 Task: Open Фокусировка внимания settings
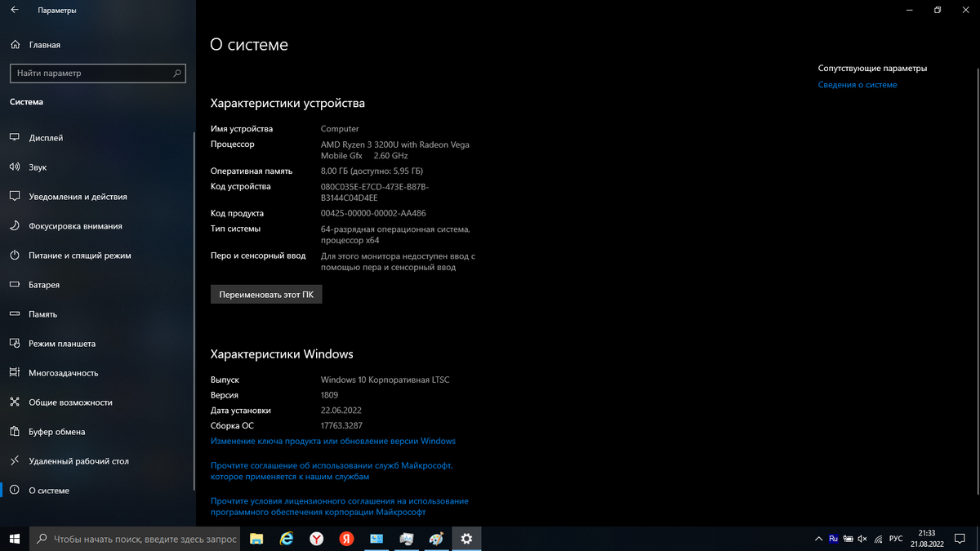tap(98, 226)
